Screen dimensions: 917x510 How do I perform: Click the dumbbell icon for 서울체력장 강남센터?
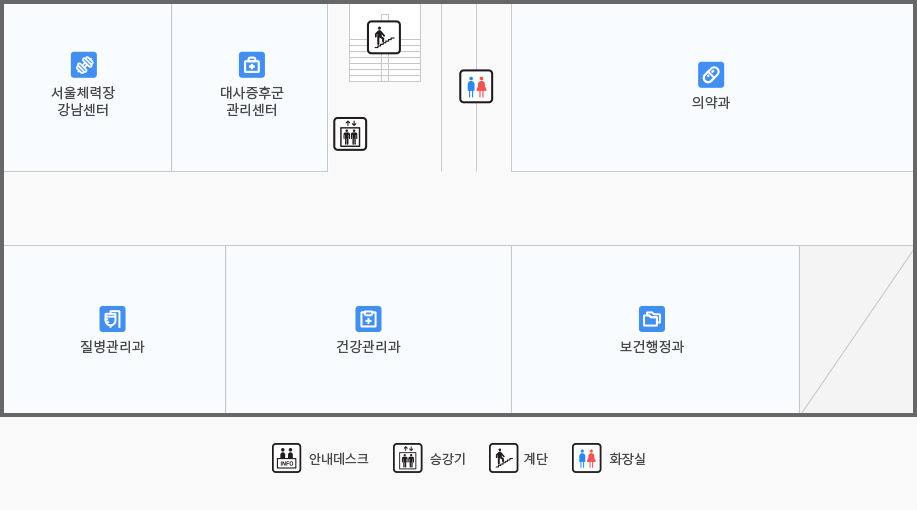pos(84,64)
